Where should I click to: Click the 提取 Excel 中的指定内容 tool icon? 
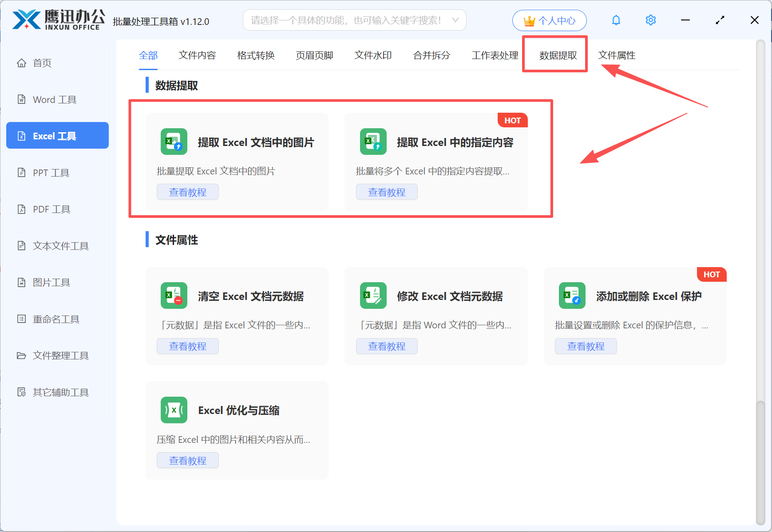click(x=373, y=142)
